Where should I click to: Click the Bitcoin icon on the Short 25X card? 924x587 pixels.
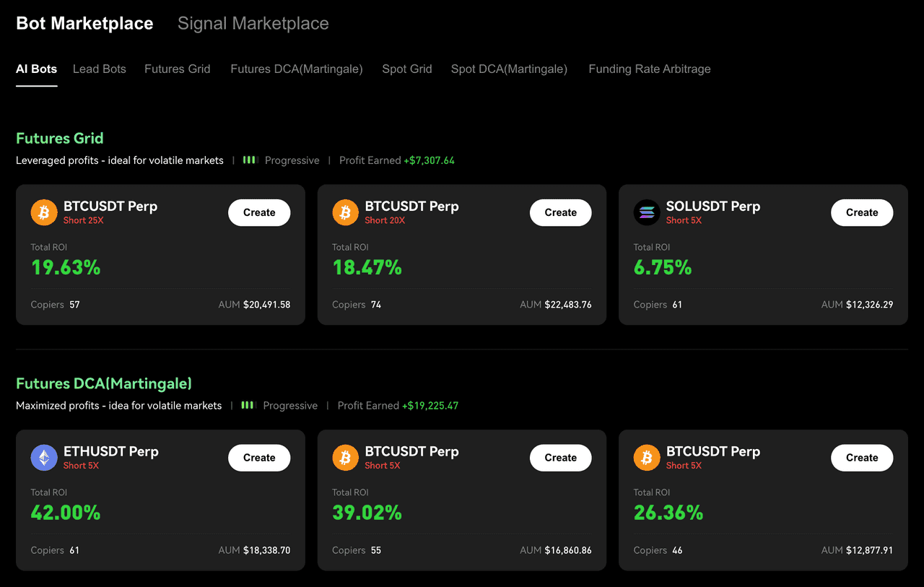[43, 212]
